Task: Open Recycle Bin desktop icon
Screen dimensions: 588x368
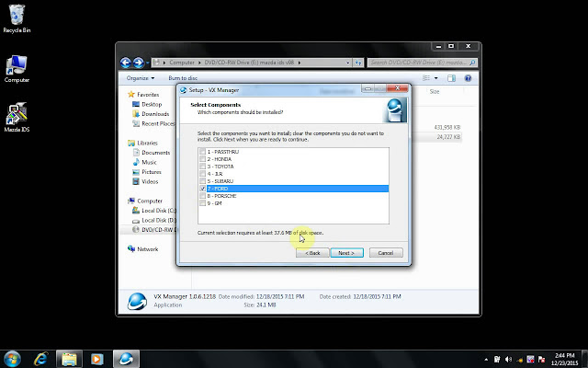Action: tap(17, 18)
